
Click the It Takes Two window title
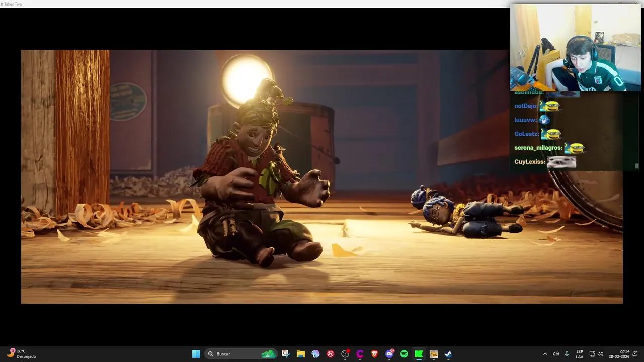tap(11, 4)
